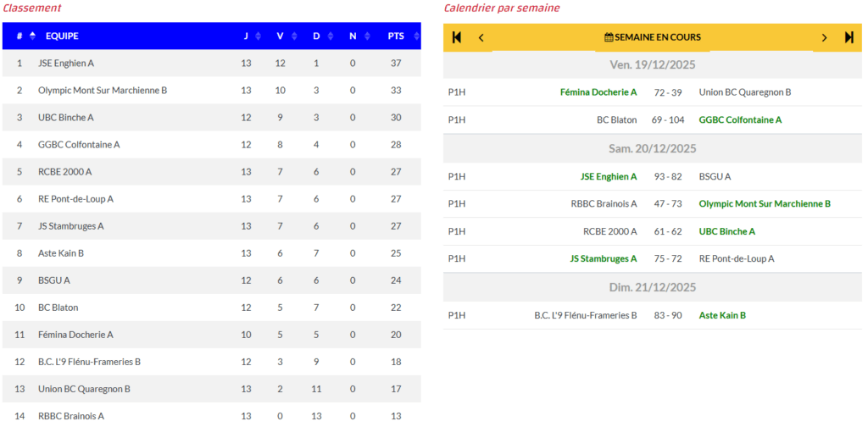Click GGBC Colfontaine A in calendar
This screenshot has width=868, height=438.
739,120
